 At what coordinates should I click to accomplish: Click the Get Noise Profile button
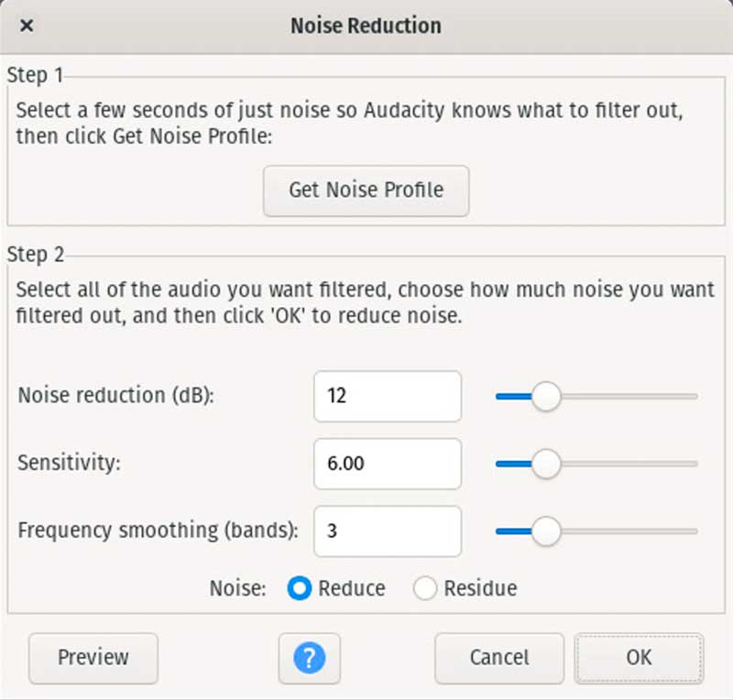pyautogui.click(x=366, y=191)
